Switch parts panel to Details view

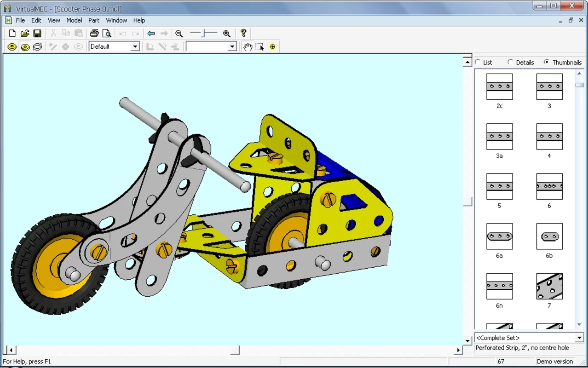click(510, 62)
